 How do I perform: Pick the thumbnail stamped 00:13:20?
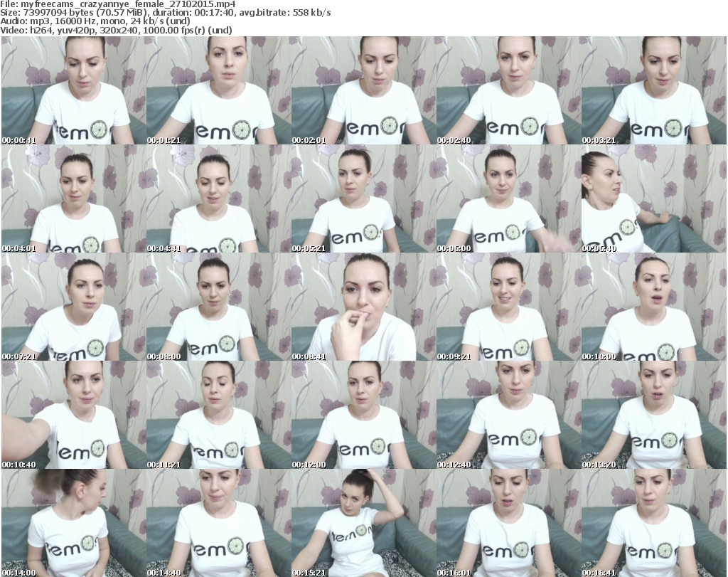[x=654, y=415]
